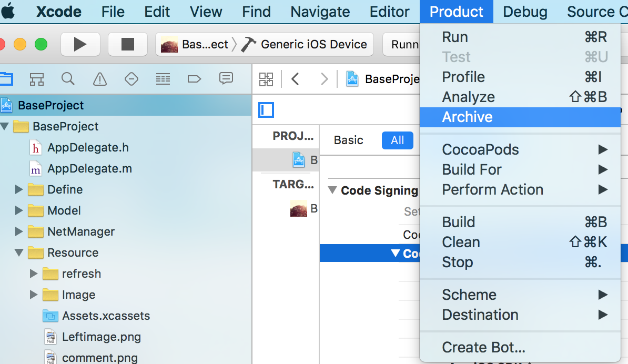Open the CocoaPods submenu
The image size is (628, 364).
pyautogui.click(x=520, y=149)
